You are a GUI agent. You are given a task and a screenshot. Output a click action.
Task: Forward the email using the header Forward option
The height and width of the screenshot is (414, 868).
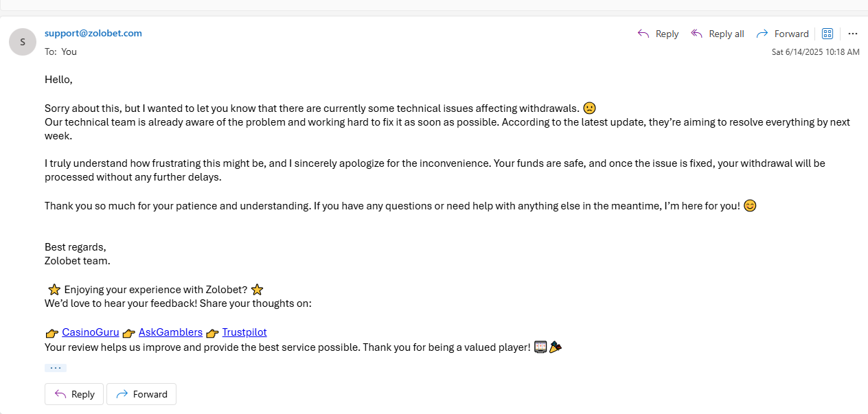782,34
